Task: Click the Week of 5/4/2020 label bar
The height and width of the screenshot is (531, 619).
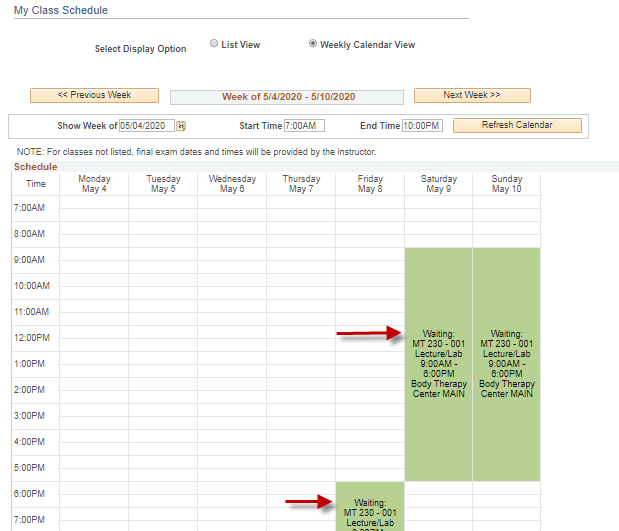Action: pyautogui.click(x=287, y=98)
